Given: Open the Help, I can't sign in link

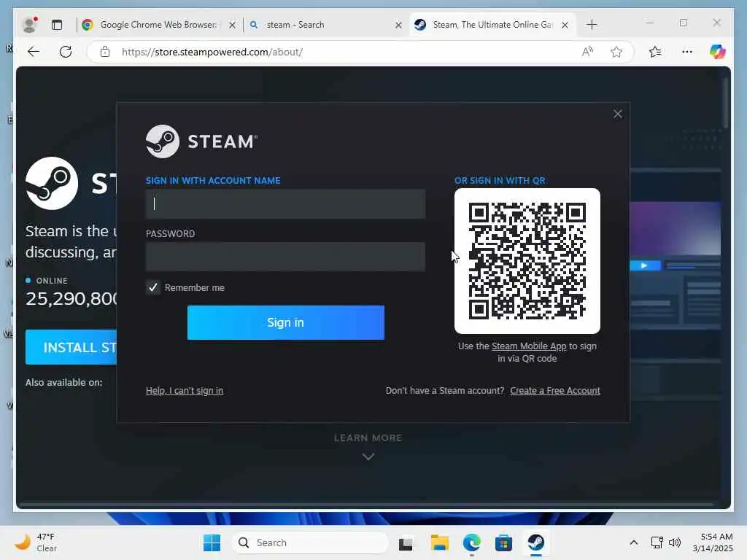Looking at the screenshot, I should point(185,391).
